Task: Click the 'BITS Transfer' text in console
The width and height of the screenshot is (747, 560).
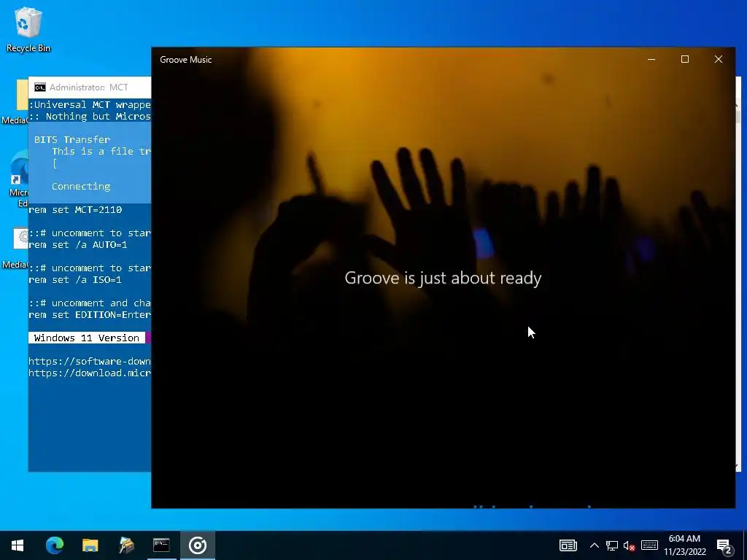Action: pyautogui.click(x=72, y=139)
